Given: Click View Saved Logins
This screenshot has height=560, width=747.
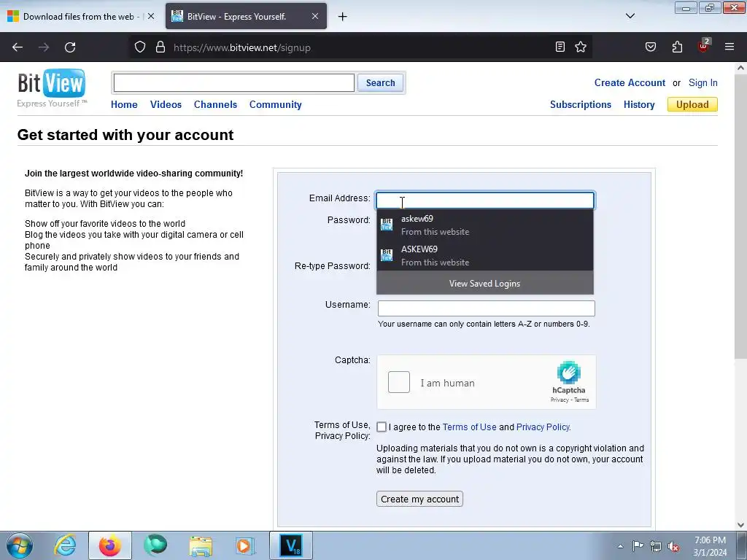Looking at the screenshot, I should coord(485,284).
